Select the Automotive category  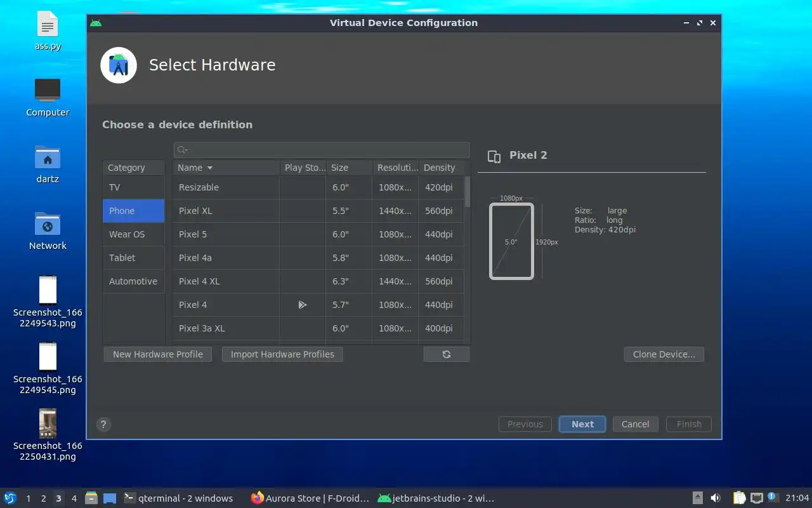[134, 281]
